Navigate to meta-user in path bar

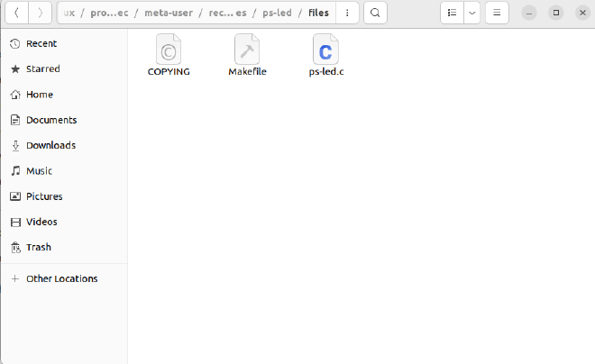tap(169, 13)
